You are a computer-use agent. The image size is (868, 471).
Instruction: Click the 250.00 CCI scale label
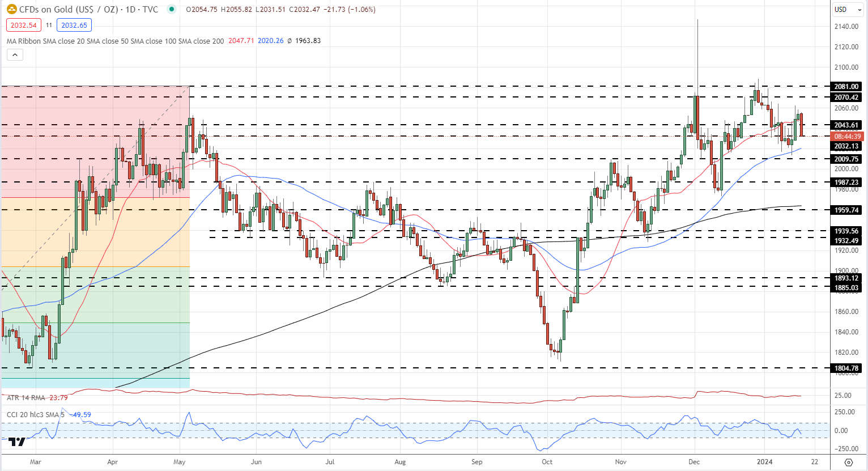click(844, 412)
